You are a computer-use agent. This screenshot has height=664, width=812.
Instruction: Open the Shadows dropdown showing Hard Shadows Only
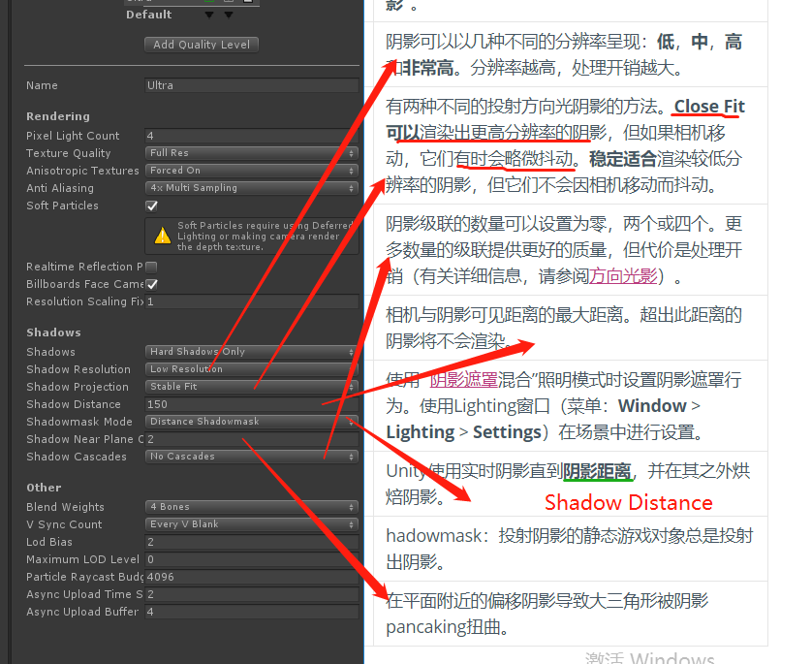pyautogui.click(x=252, y=351)
